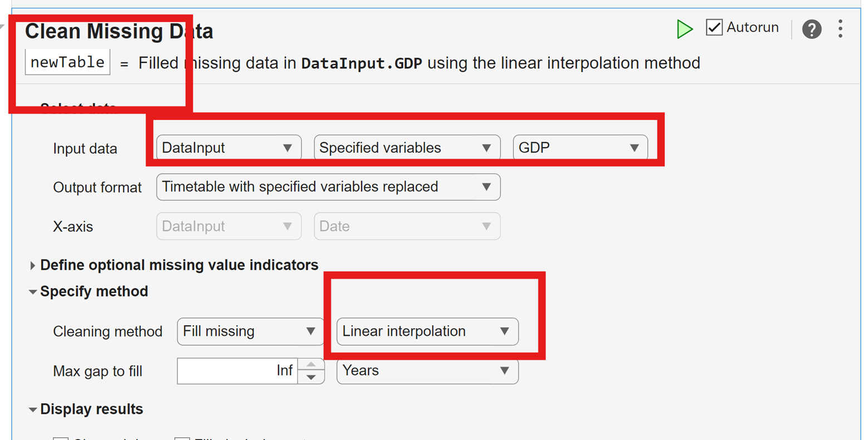Increase the Max gap to fill value
This screenshot has height=440, width=868.
coord(311,365)
